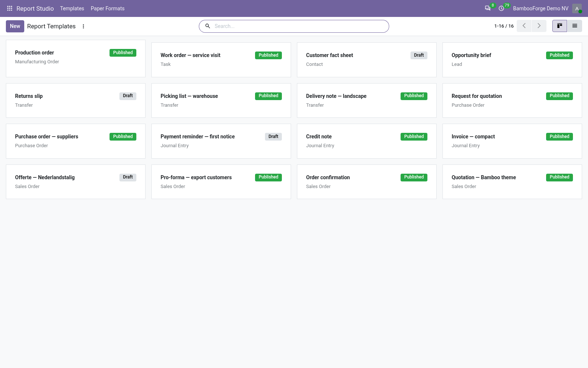Click the search magnifier icon
Screen dimensions: 588x368
pos(208,26)
